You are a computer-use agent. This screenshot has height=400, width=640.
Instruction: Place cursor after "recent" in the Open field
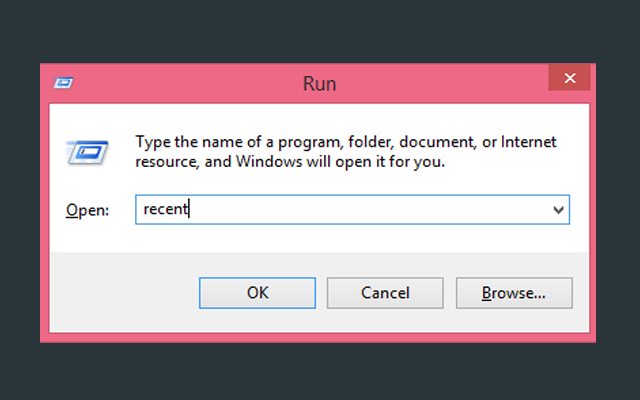(x=189, y=209)
